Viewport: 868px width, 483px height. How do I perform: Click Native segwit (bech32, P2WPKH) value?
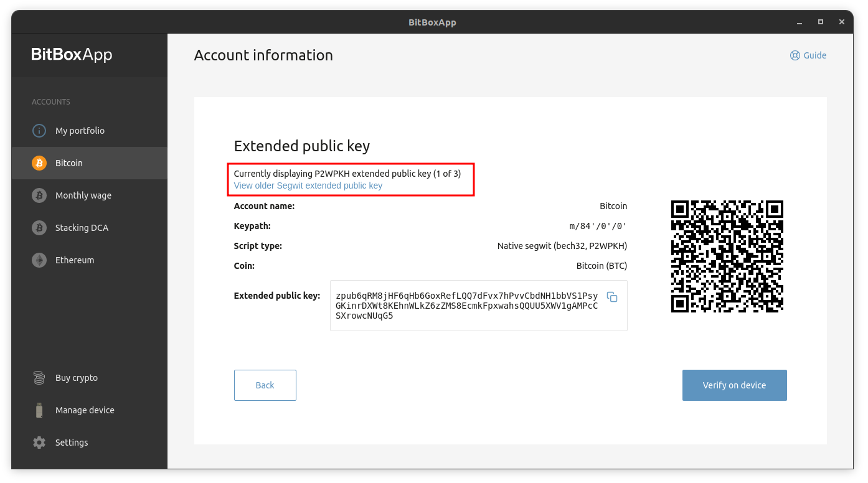pos(562,246)
